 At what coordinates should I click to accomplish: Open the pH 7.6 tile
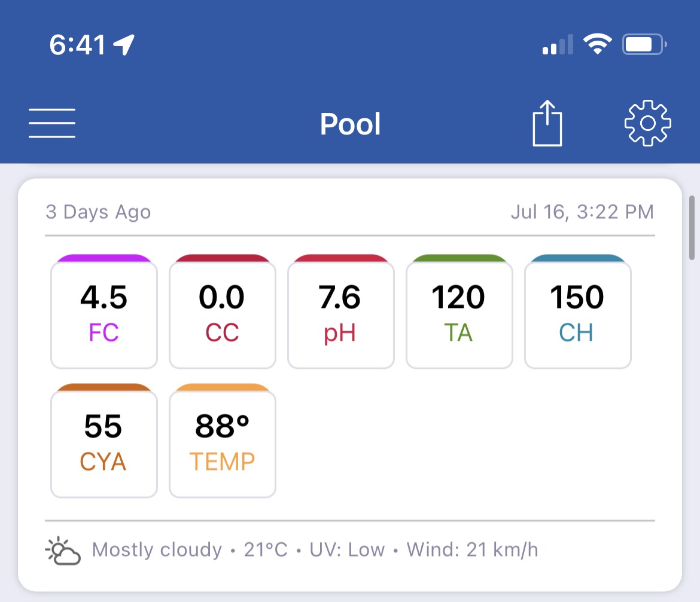(x=341, y=311)
